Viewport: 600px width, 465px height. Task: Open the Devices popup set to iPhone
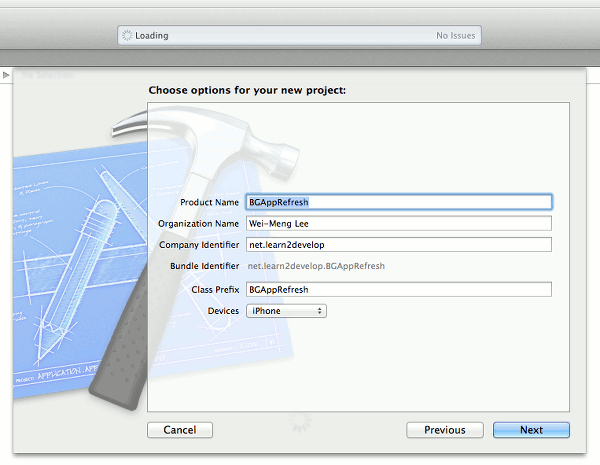point(287,311)
